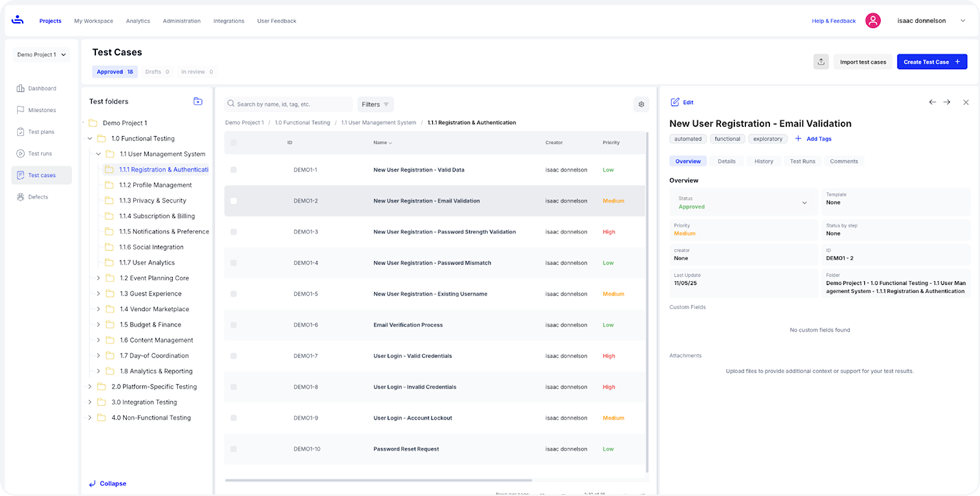Collapse the 1.1 User Management System folder
The width and height of the screenshot is (980, 496).
[x=98, y=154]
